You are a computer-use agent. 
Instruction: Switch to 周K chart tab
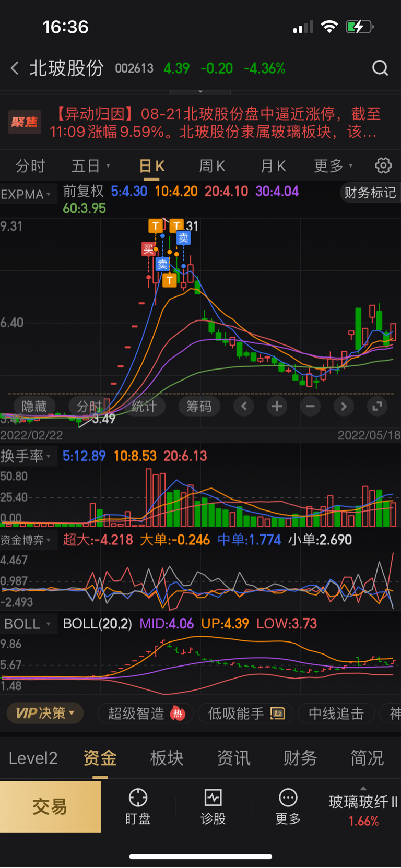(212, 166)
